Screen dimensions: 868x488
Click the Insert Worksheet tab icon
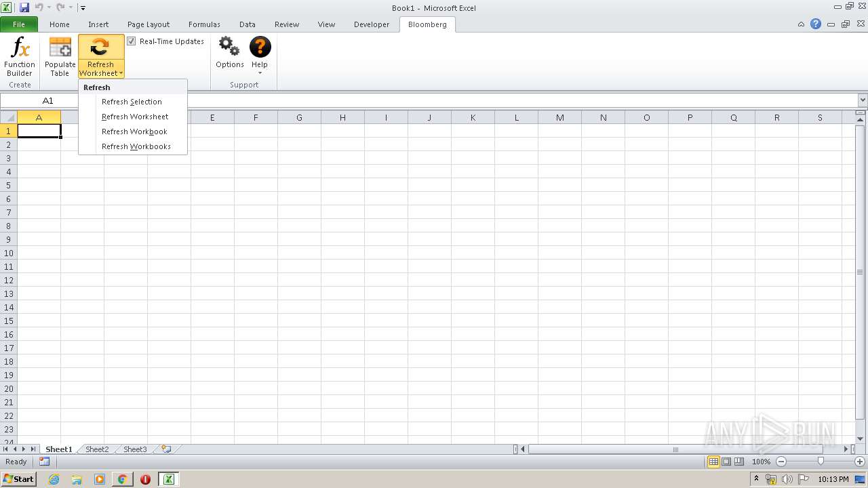pyautogui.click(x=166, y=449)
